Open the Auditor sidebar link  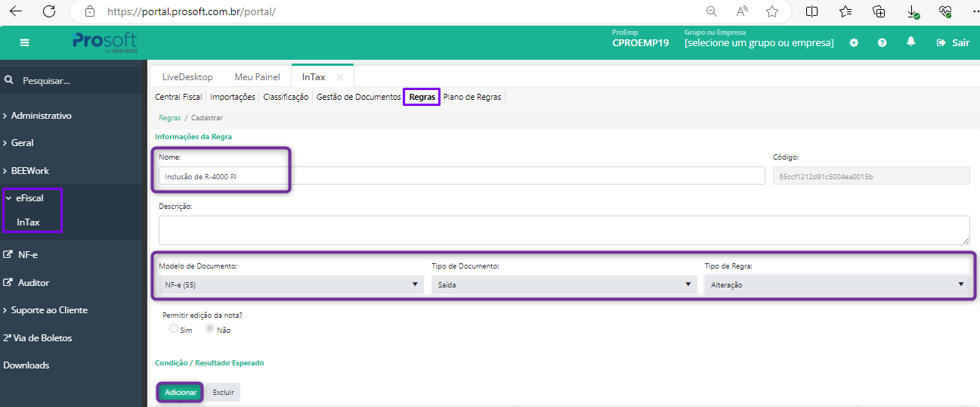[26, 283]
